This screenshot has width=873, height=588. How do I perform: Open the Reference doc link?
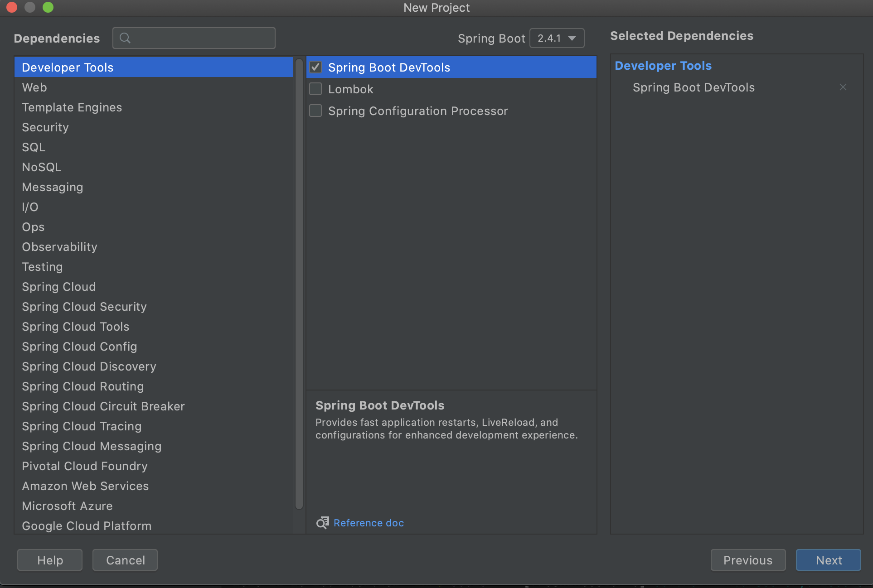point(369,523)
